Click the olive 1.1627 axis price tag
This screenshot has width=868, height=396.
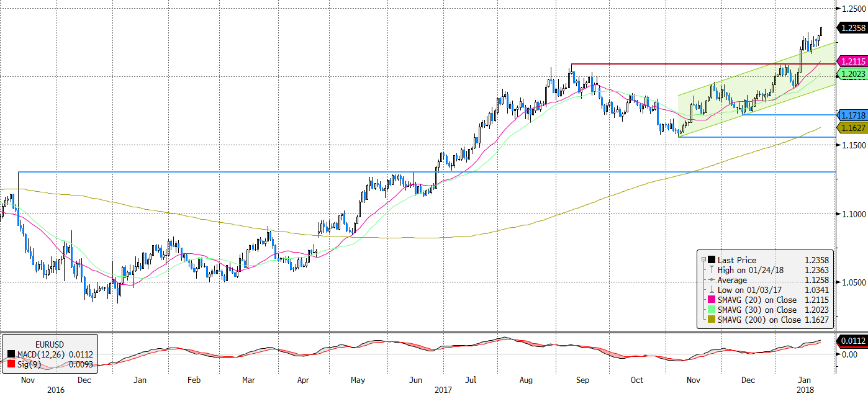(x=851, y=127)
